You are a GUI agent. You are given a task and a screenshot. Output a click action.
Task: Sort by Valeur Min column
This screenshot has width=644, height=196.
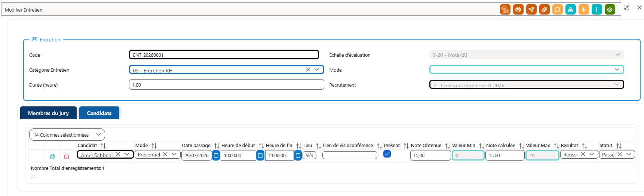482,146
